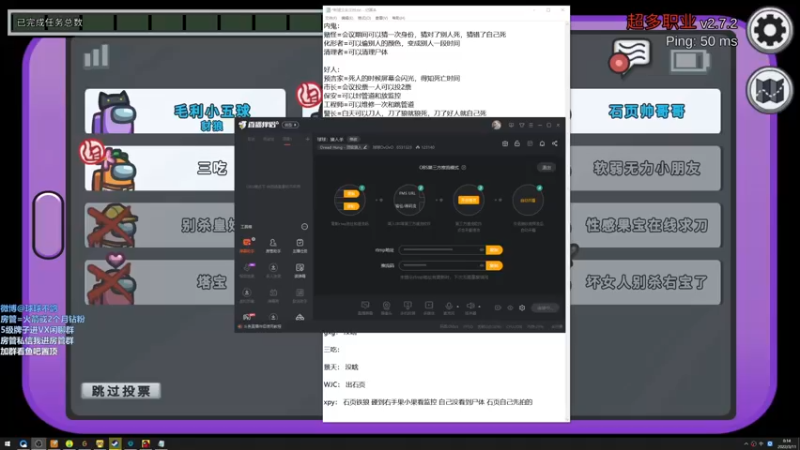Select the 软弱无力小朋友 player card
This screenshot has height=450, width=800.
coord(645,168)
